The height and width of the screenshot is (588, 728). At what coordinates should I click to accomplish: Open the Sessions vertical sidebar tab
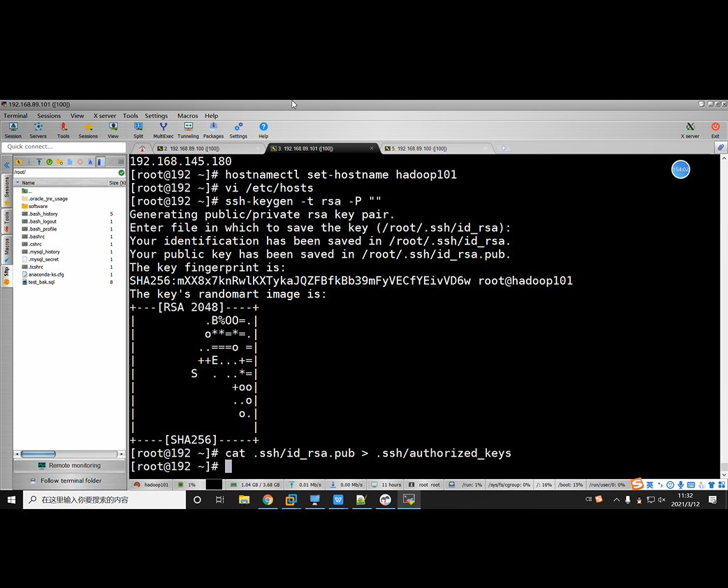tap(7, 190)
